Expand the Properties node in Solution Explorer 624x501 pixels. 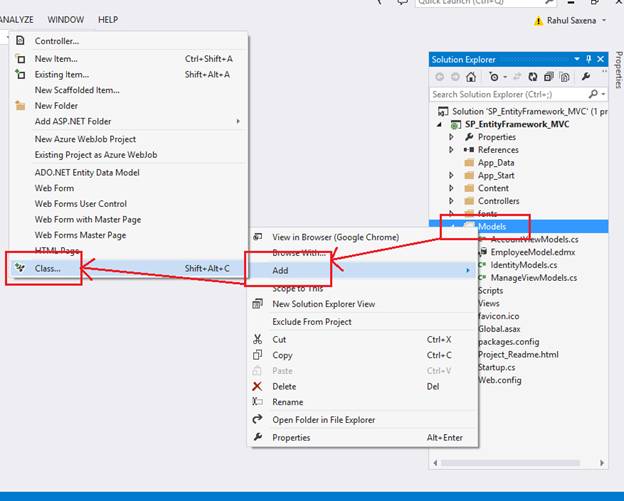point(451,137)
